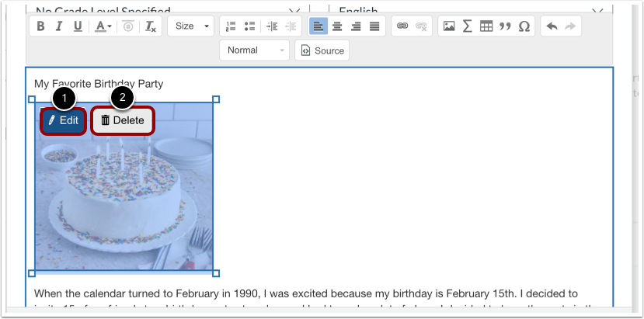This screenshot has width=644, height=319.
Task: Toggle italic formatting
Action: [59, 26]
